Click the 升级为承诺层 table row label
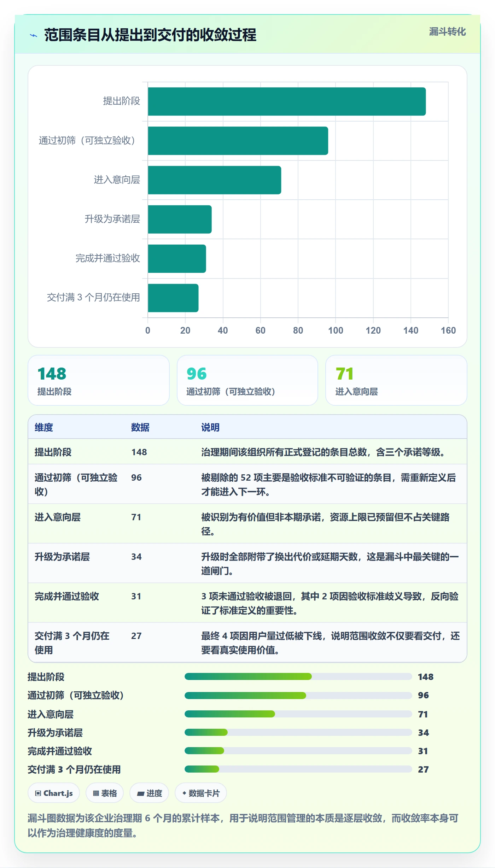Image resolution: width=495 pixels, height=868 pixels. 62,557
